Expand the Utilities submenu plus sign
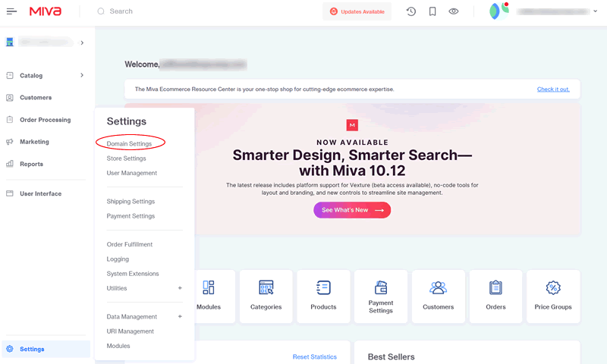The height and width of the screenshot is (364, 607). [x=180, y=288]
